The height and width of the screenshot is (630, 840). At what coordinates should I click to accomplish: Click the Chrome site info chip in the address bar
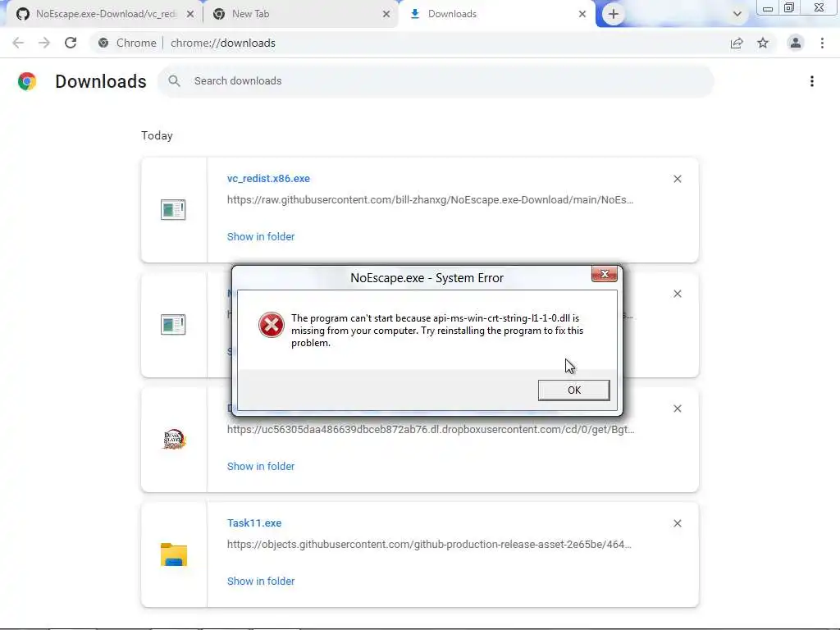click(x=127, y=43)
